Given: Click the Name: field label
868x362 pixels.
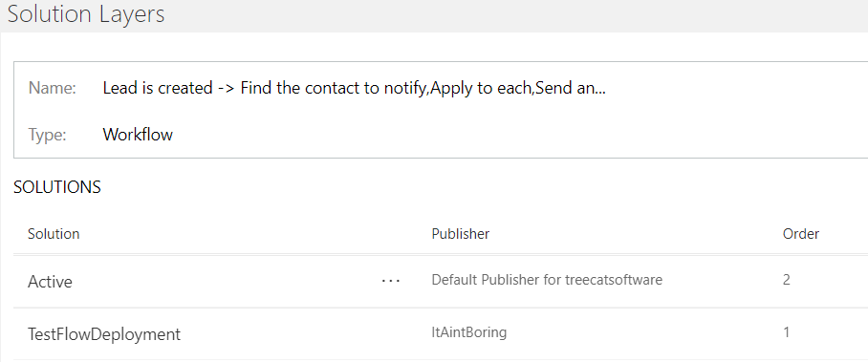Looking at the screenshot, I should [x=52, y=88].
